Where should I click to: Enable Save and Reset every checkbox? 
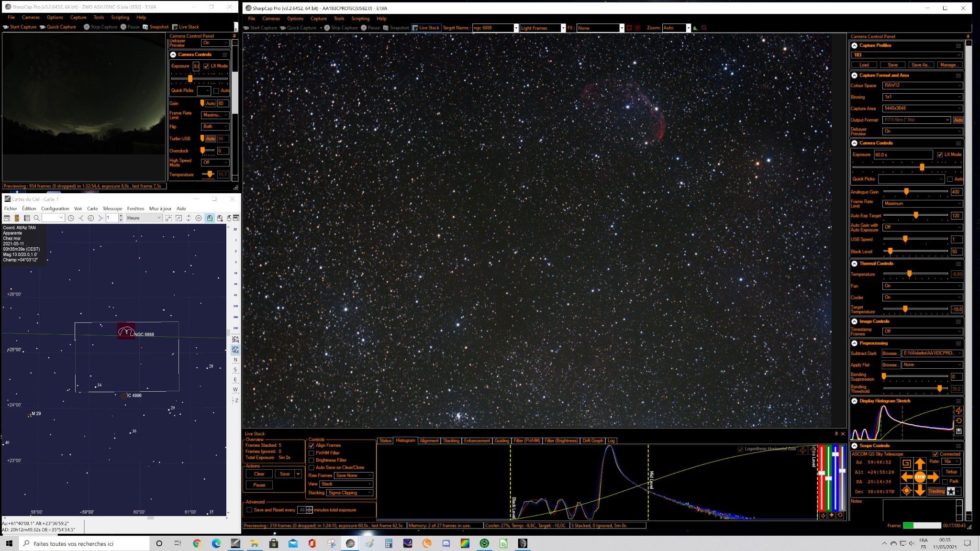249,510
